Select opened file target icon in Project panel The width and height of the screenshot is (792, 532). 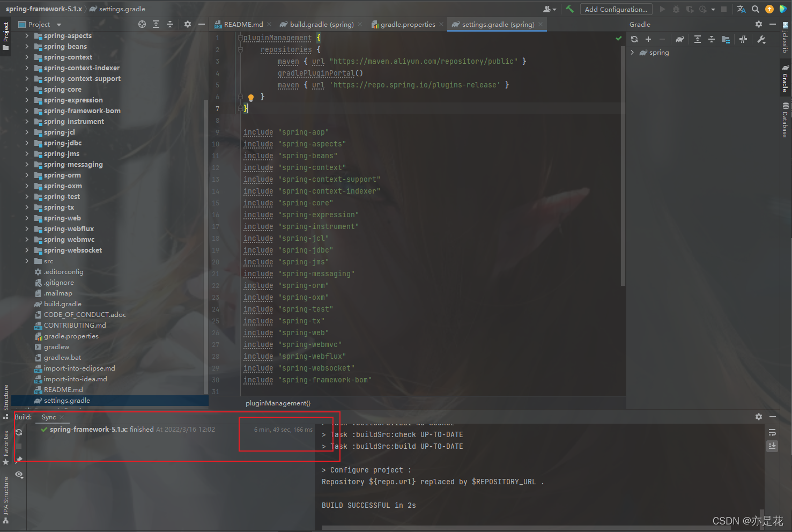pos(142,24)
